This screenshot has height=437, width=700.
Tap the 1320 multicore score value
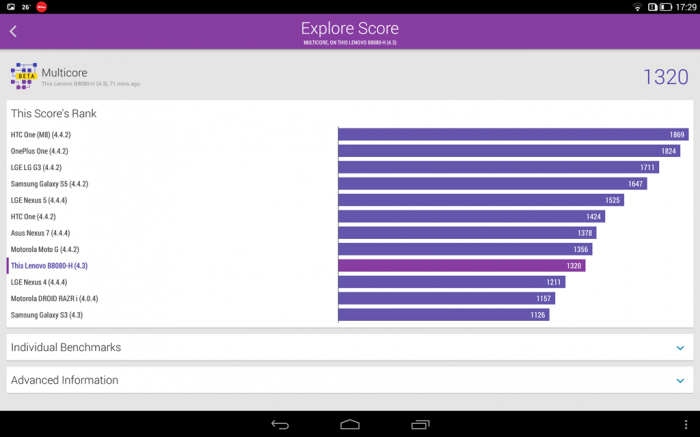click(x=665, y=77)
